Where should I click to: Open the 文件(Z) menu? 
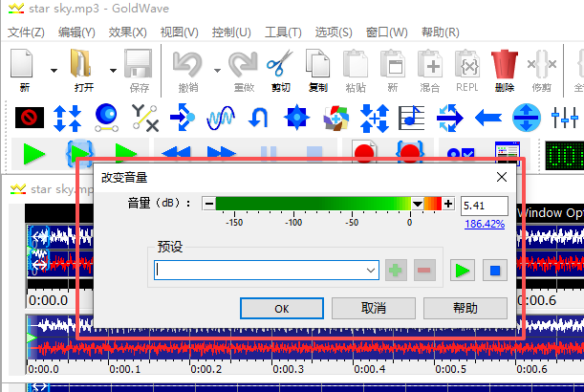click(x=26, y=33)
